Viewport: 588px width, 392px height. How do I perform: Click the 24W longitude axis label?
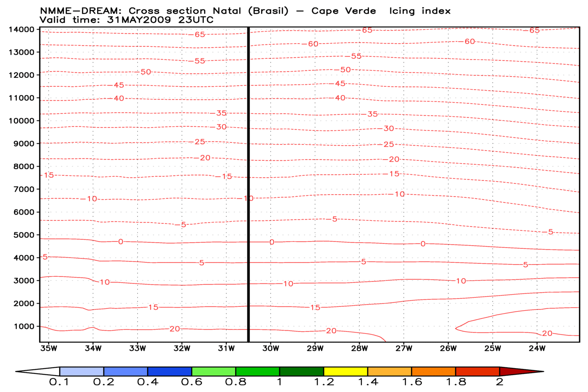point(537,348)
